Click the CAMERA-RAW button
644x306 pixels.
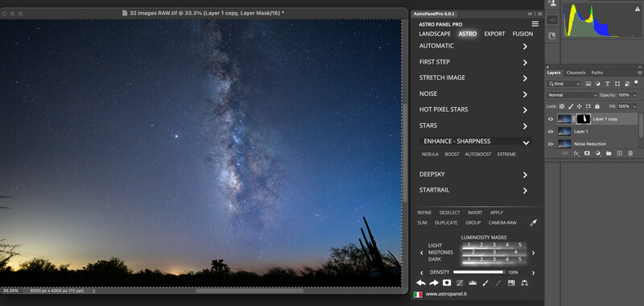(502, 223)
